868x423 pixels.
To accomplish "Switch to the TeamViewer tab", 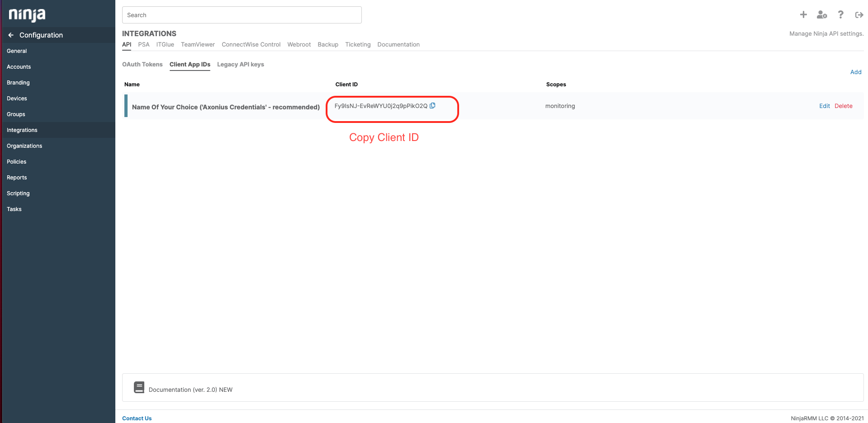I will pyautogui.click(x=198, y=44).
